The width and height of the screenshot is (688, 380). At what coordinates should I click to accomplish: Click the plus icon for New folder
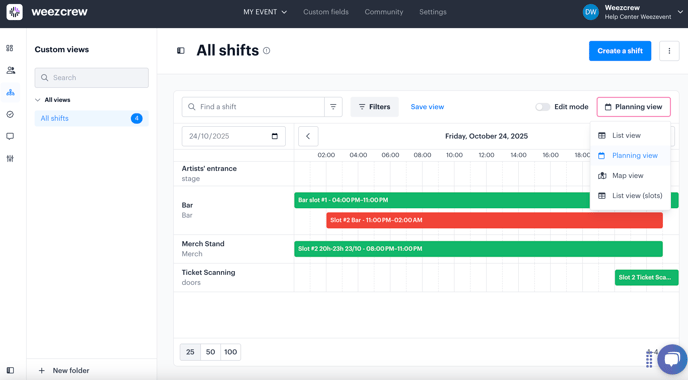click(x=42, y=371)
